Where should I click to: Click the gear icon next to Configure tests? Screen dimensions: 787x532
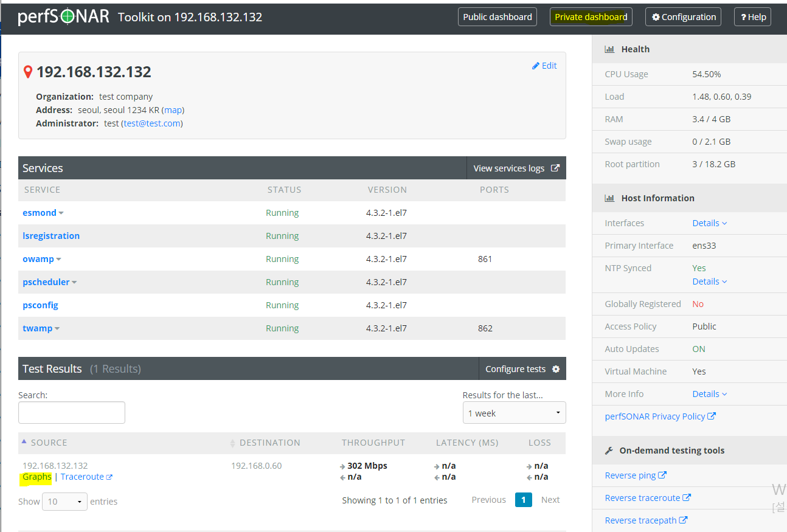555,369
